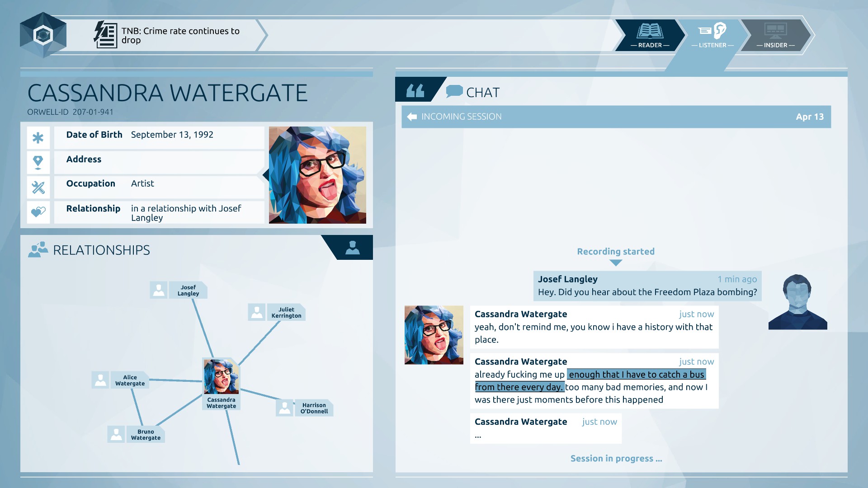This screenshot has width=868, height=488.
Task: Click the empty Address field
Action: click(x=159, y=162)
